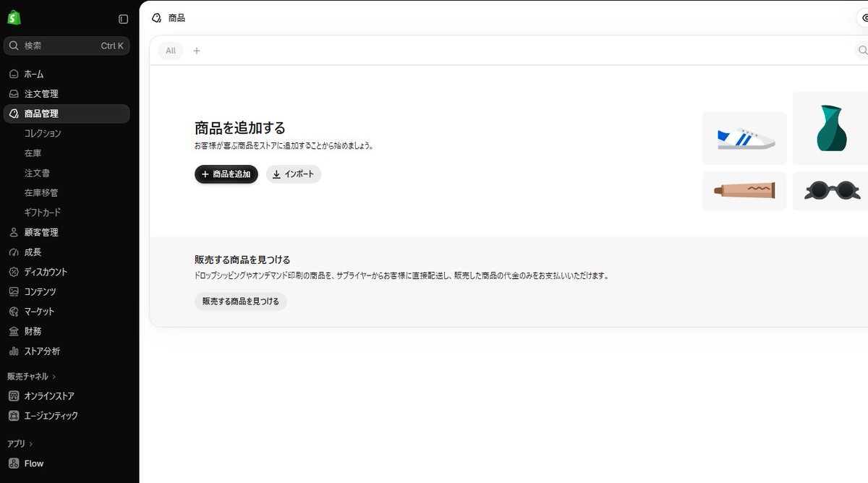Click the magnifier icon in the search box
Viewport: 868px width, 483px height.
coord(14,46)
